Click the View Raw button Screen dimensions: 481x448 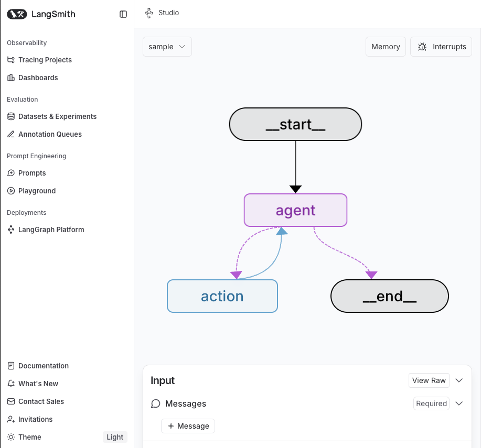point(429,380)
